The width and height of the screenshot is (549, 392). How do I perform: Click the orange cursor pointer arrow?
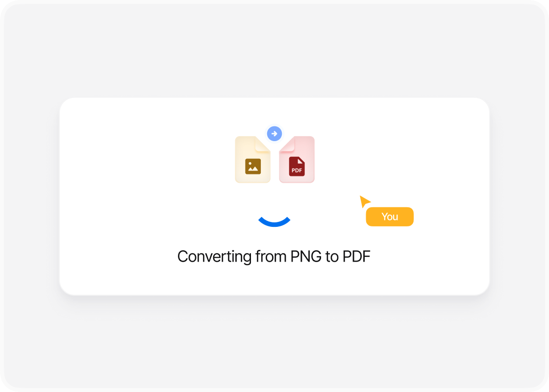365,201
